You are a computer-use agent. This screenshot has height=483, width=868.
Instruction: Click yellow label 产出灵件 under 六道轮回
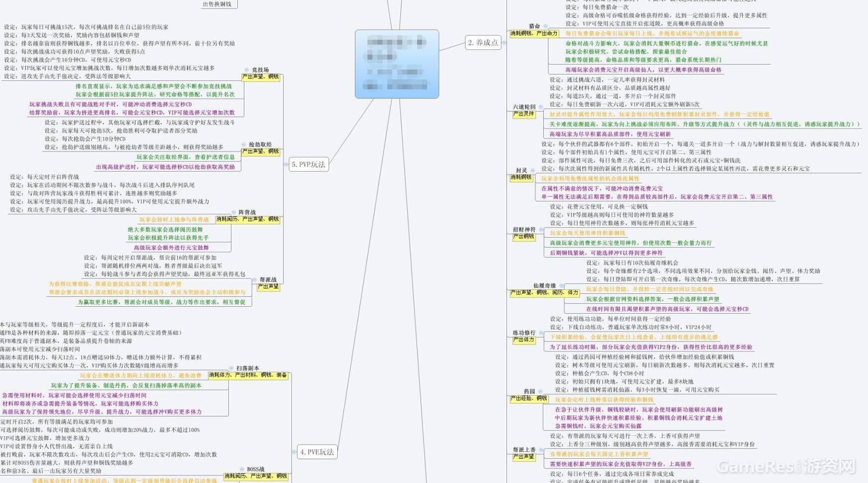pyautogui.click(x=523, y=114)
